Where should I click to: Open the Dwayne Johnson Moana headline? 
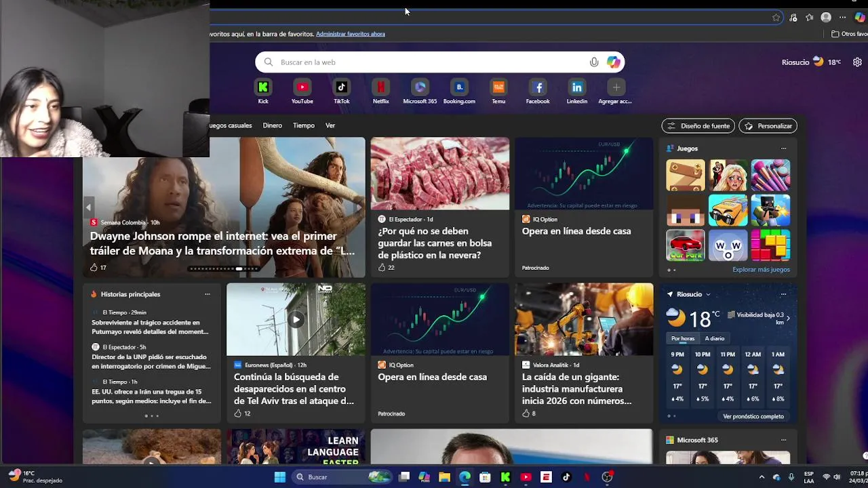pyautogui.click(x=222, y=243)
